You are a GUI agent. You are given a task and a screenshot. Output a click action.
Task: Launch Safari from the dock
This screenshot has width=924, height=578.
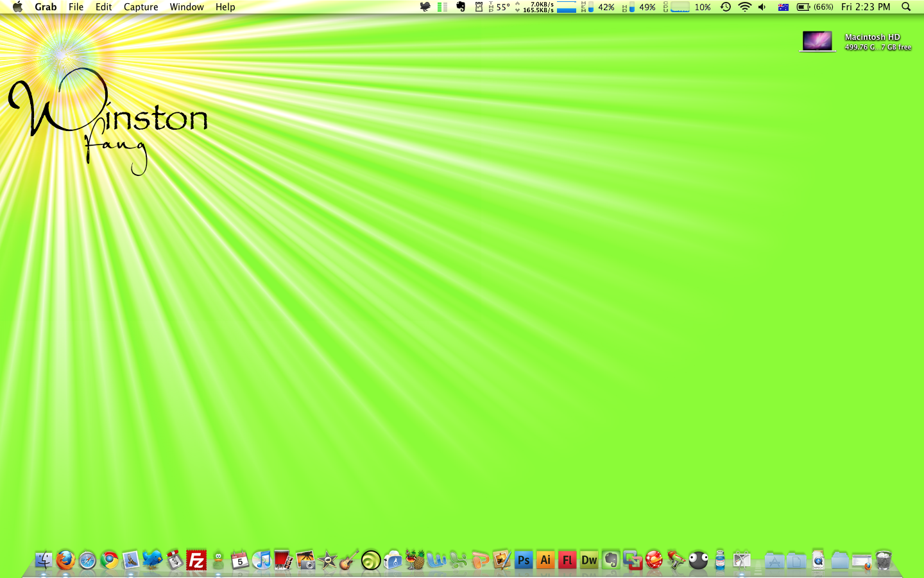87,560
